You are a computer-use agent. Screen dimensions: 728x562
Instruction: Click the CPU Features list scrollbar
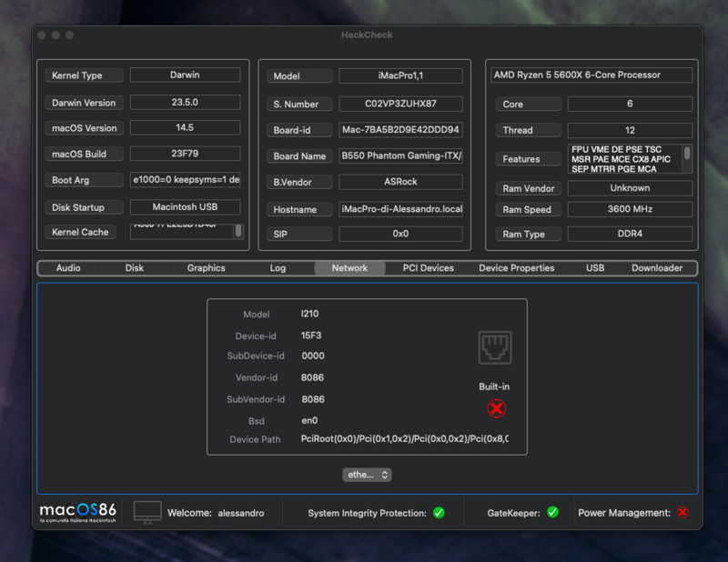687,155
